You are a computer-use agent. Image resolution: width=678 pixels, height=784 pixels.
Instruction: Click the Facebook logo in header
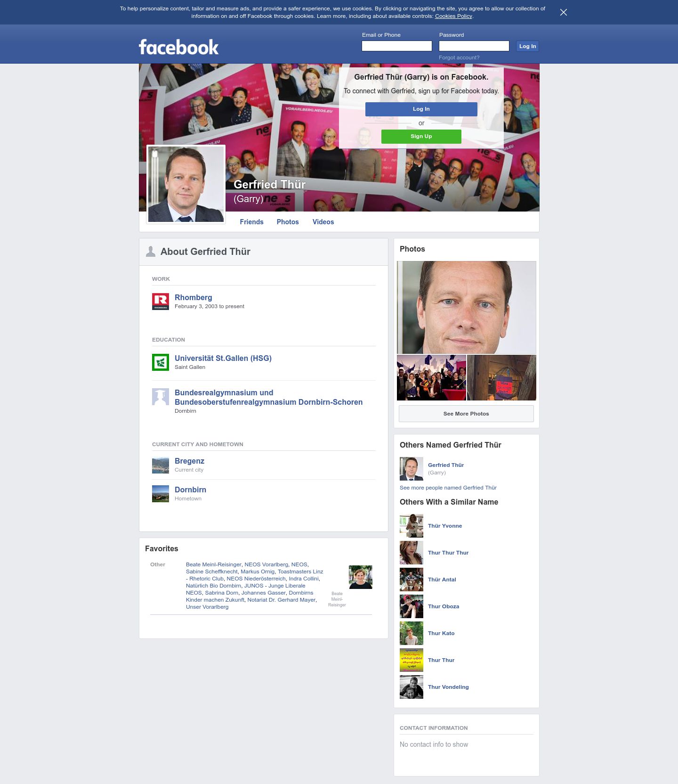pos(178,47)
